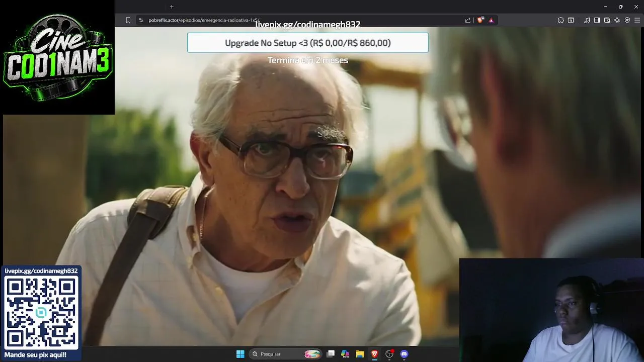Click the media playlist music note icon

(587, 20)
